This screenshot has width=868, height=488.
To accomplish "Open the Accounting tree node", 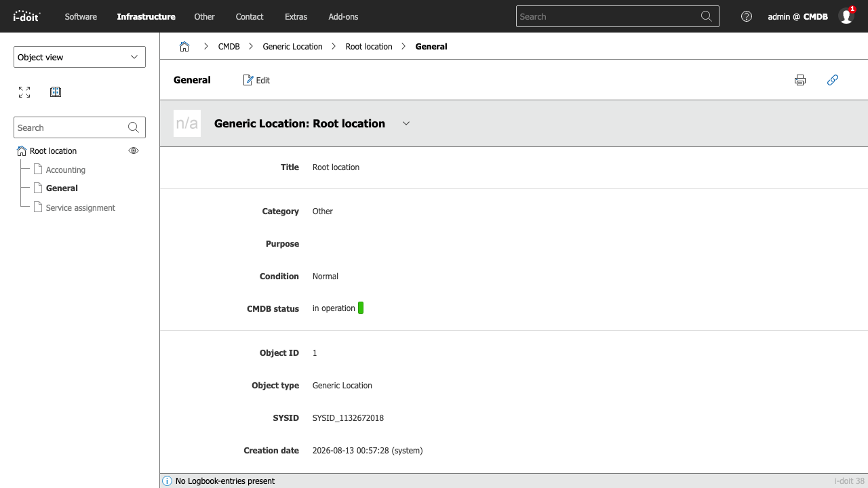I will (66, 170).
